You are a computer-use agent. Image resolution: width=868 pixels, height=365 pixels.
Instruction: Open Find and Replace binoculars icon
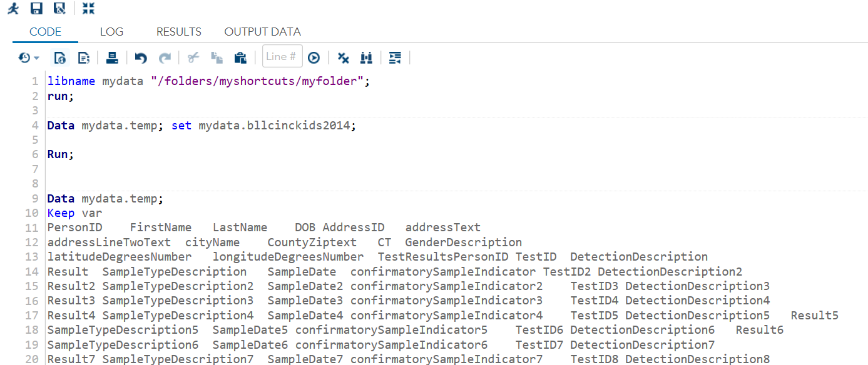[x=366, y=57]
